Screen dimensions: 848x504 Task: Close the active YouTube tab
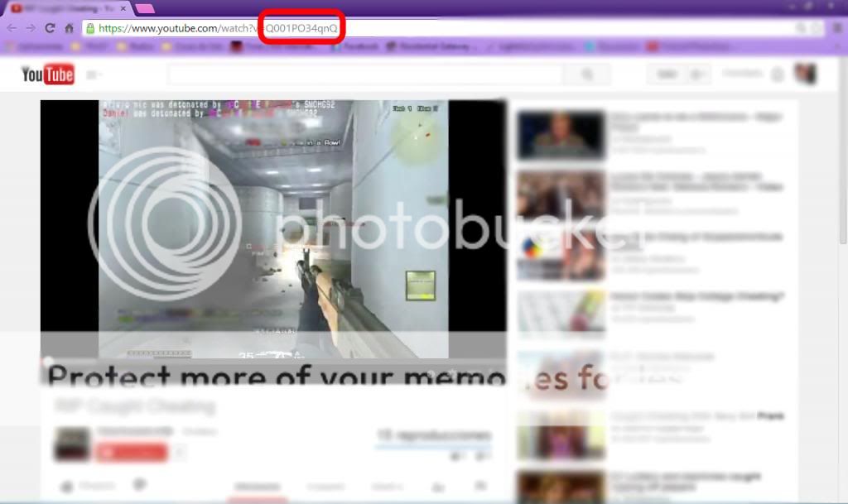pyautogui.click(x=123, y=8)
